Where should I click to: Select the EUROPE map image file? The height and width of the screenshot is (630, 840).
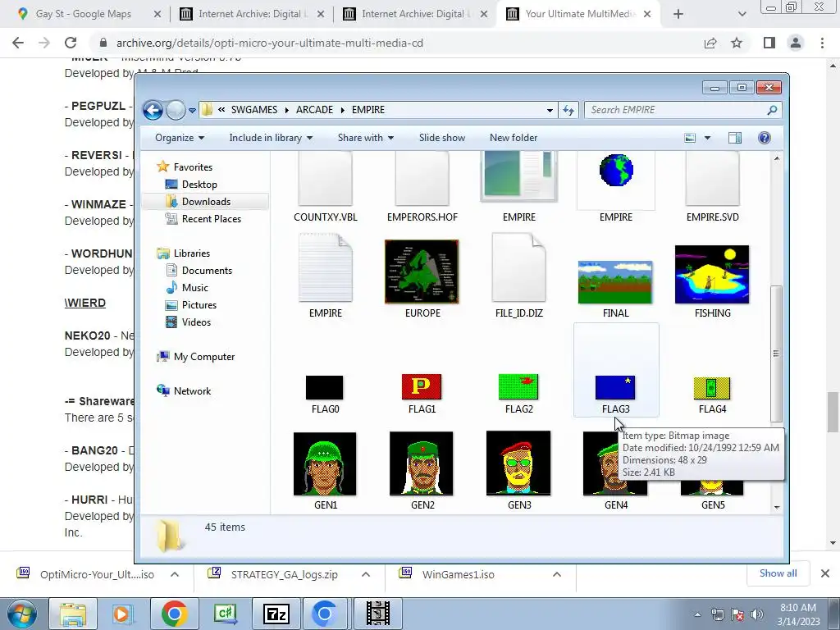pos(422,272)
